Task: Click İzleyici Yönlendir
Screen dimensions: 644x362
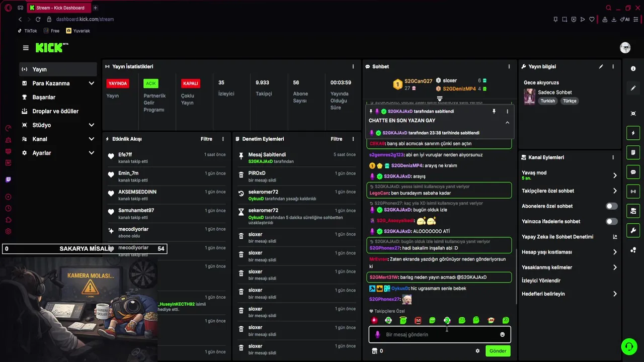Action: (541, 281)
